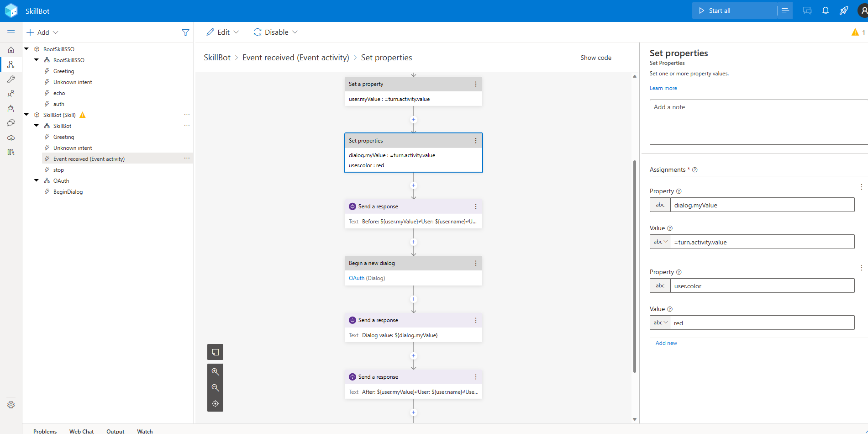Viewport: 868px width, 434px height.
Task: Toggle the canvas minimap view
Action: point(215,352)
